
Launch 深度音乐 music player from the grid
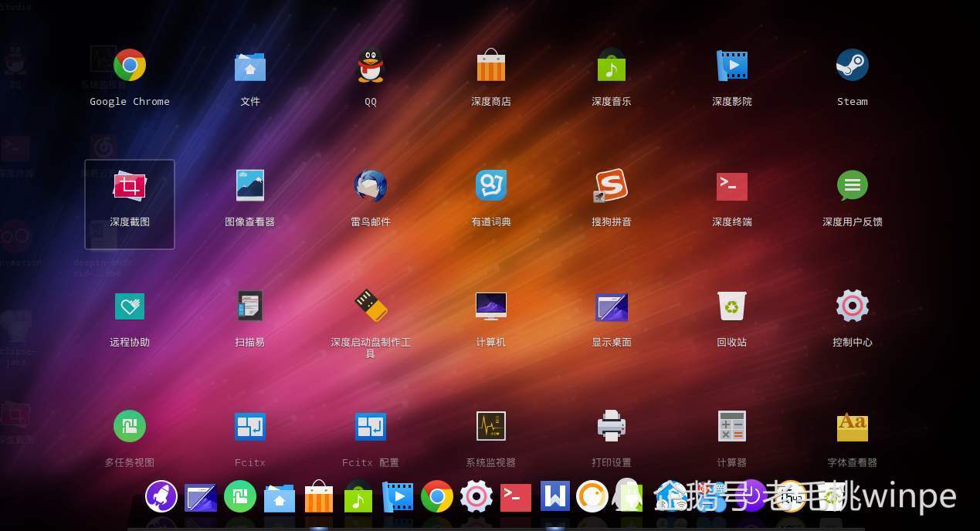(x=612, y=66)
